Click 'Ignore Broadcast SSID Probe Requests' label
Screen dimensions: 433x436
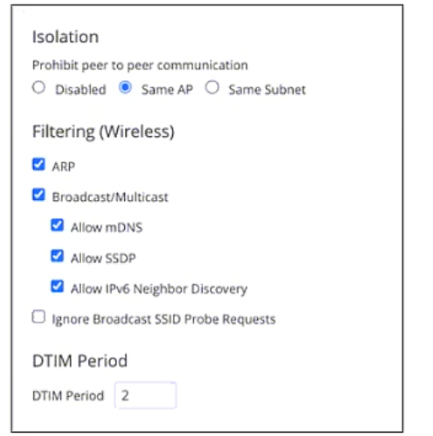tap(164, 319)
